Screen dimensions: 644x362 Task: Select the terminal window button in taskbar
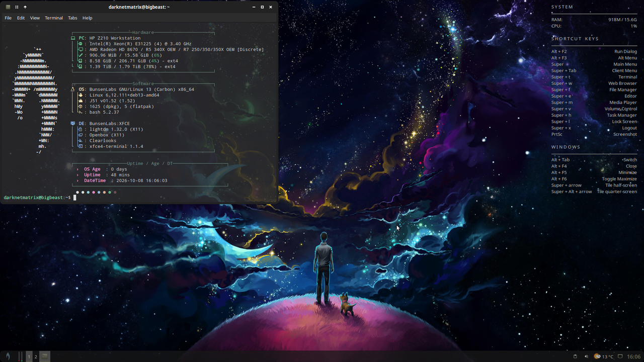click(45, 356)
